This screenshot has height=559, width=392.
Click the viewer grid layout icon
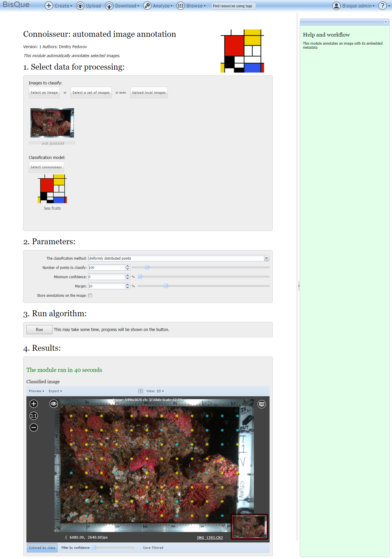click(141, 391)
